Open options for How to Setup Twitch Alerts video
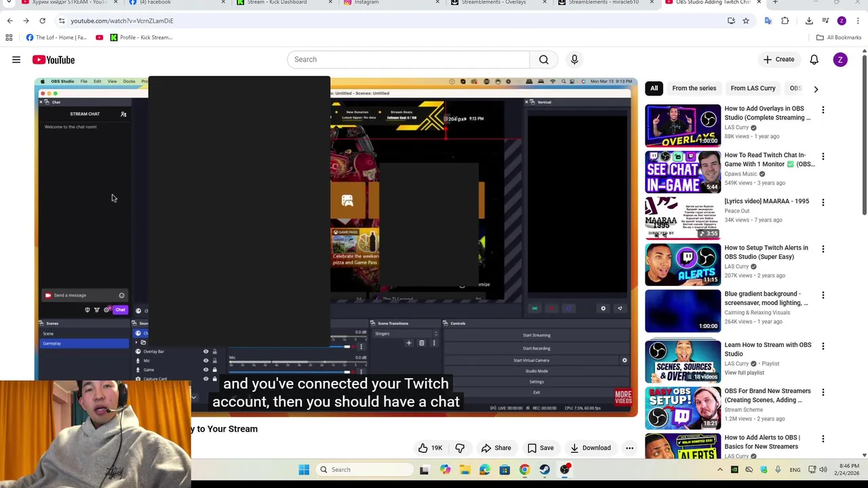This screenshot has height=488, width=868. (823, 249)
